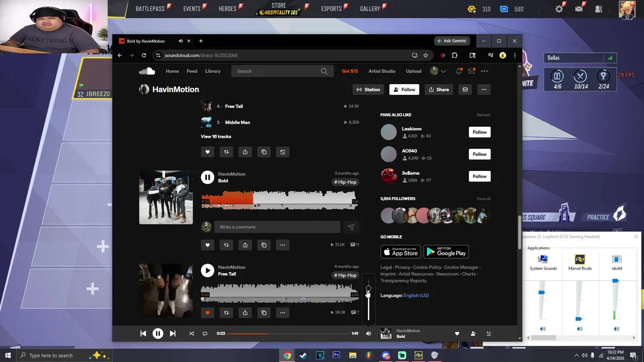Open Chrome extensions puzzle icon
Viewport: 644px width, 362px height.
(x=455, y=55)
